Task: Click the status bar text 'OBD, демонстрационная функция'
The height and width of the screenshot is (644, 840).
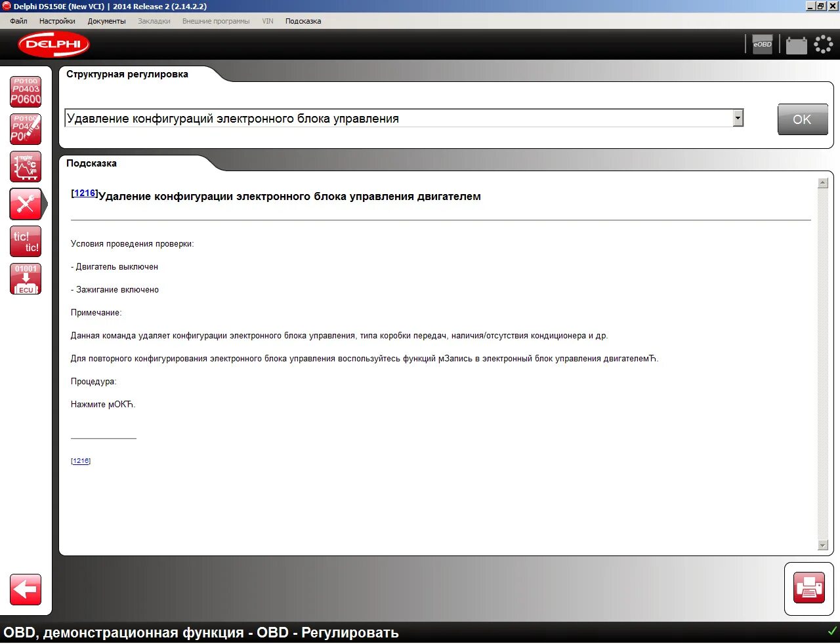Action: 123,633
